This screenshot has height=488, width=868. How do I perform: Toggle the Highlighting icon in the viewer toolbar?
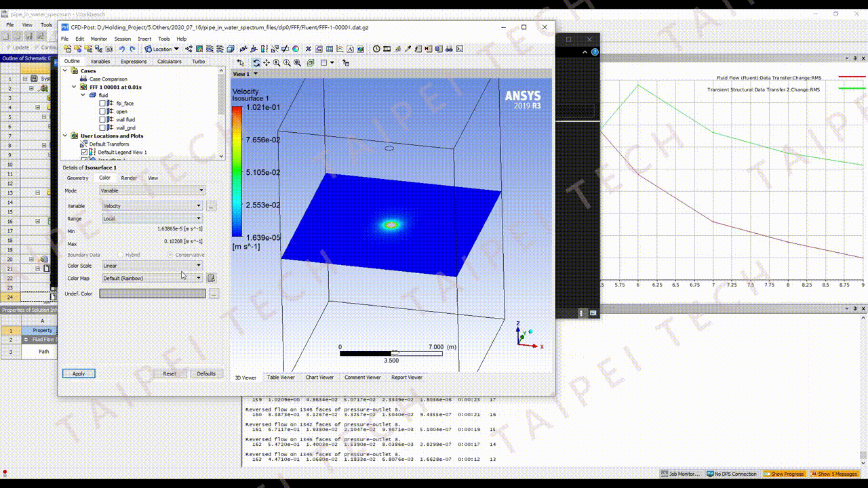pyautogui.click(x=311, y=62)
